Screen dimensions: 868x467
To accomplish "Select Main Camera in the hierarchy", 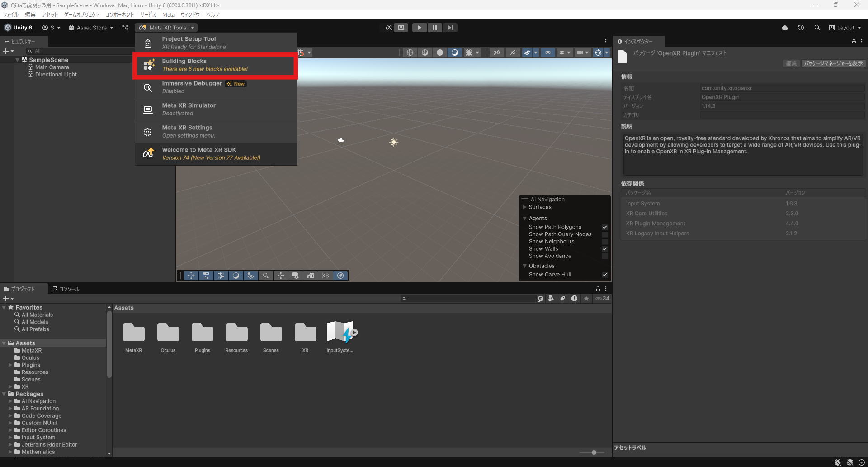I will tap(52, 67).
